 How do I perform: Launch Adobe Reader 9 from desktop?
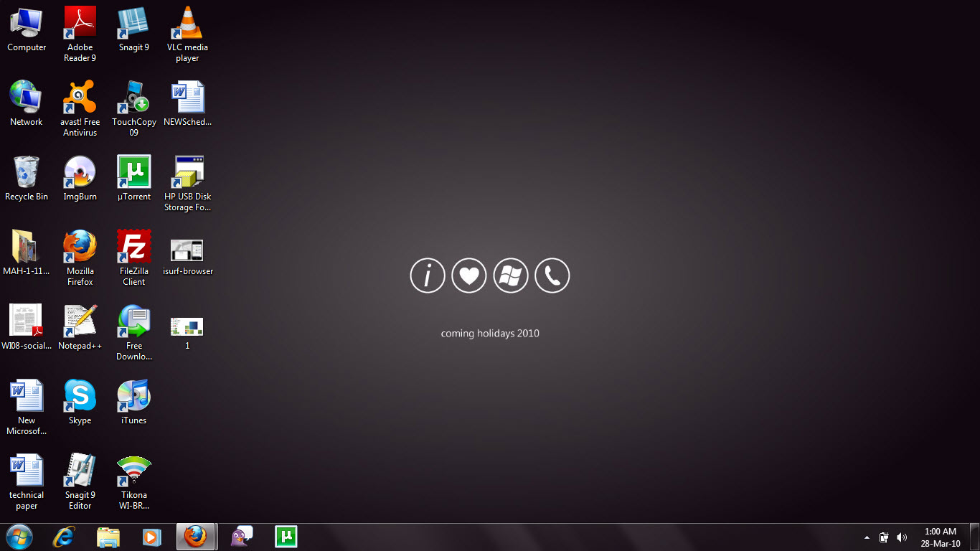pyautogui.click(x=80, y=34)
